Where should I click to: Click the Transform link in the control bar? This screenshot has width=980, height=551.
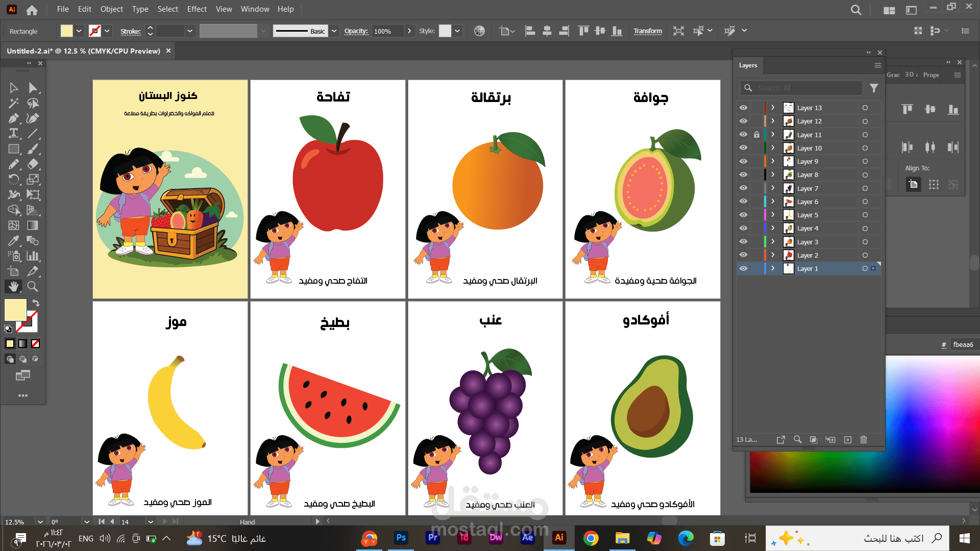pos(648,31)
